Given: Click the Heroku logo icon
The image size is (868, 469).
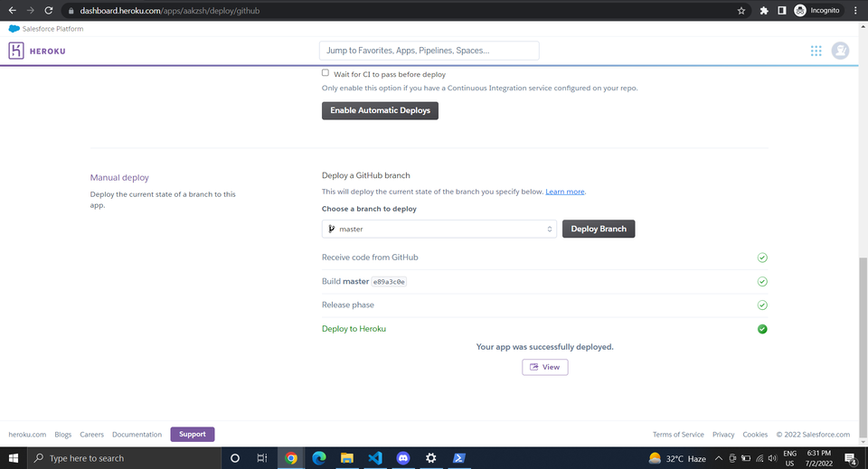Looking at the screenshot, I should pyautogui.click(x=16, y=51).
